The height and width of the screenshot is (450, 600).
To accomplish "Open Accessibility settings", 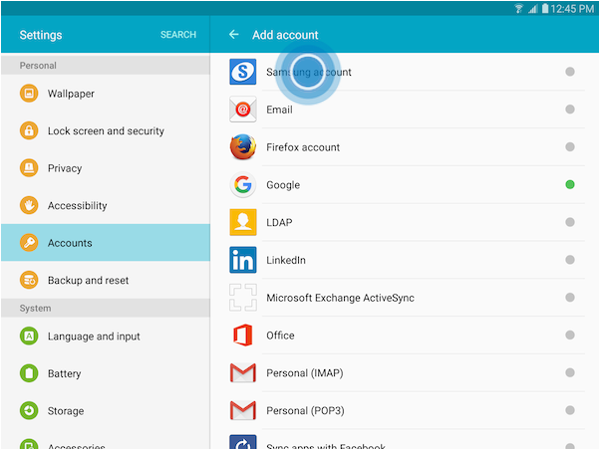I will coord(105,205).
